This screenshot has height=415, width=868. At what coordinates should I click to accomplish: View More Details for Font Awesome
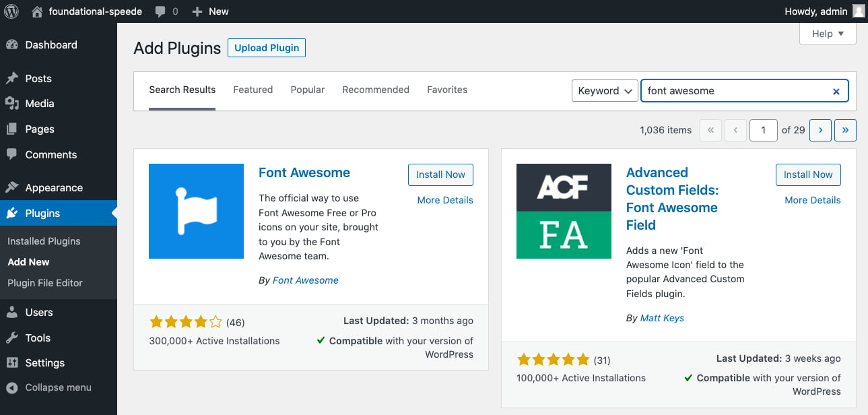pos(445,200)
